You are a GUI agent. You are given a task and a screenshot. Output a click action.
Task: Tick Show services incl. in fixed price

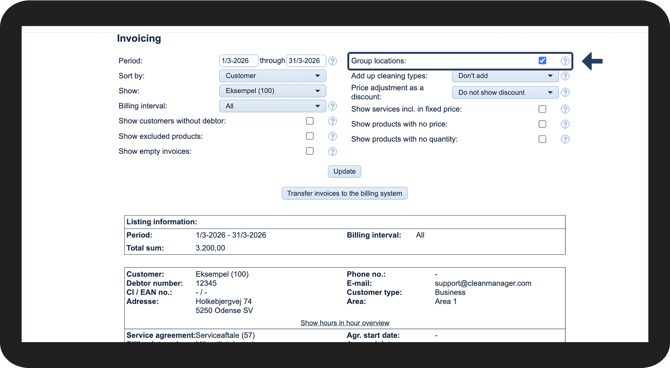pos(542,109)
